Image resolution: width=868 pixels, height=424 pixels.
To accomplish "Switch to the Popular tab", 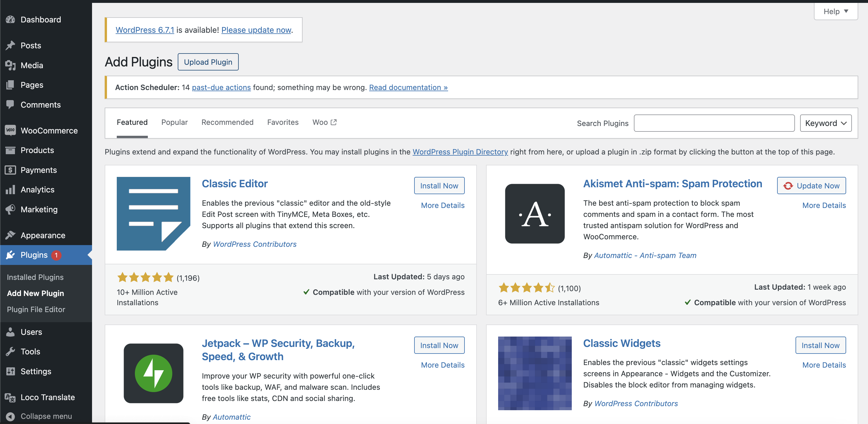I will click(175, 122).
